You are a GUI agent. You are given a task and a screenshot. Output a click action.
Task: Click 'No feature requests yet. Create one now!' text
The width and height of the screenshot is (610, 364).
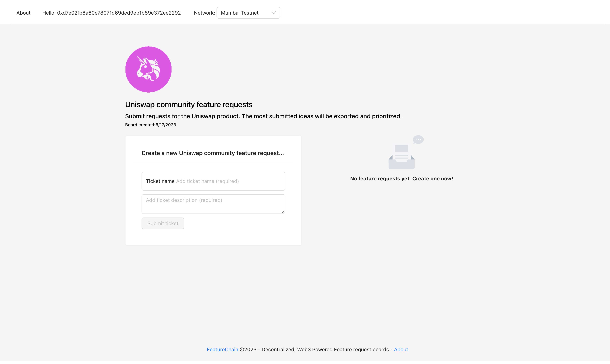[x=401, y=179]
